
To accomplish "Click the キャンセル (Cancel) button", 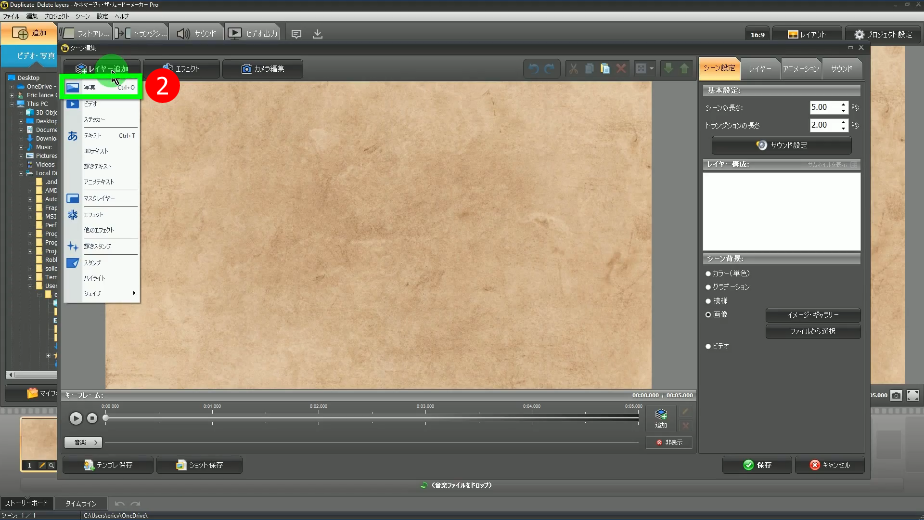I will point(829,465).
